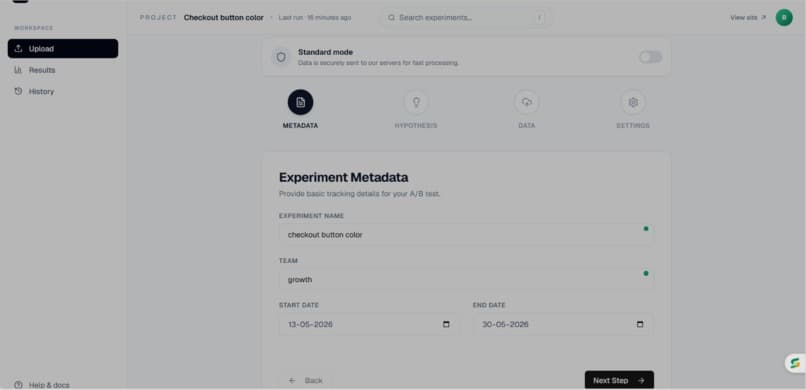Click the Checkout button color project name
Viewport: 806px width, 390px height.
(224, 17)
